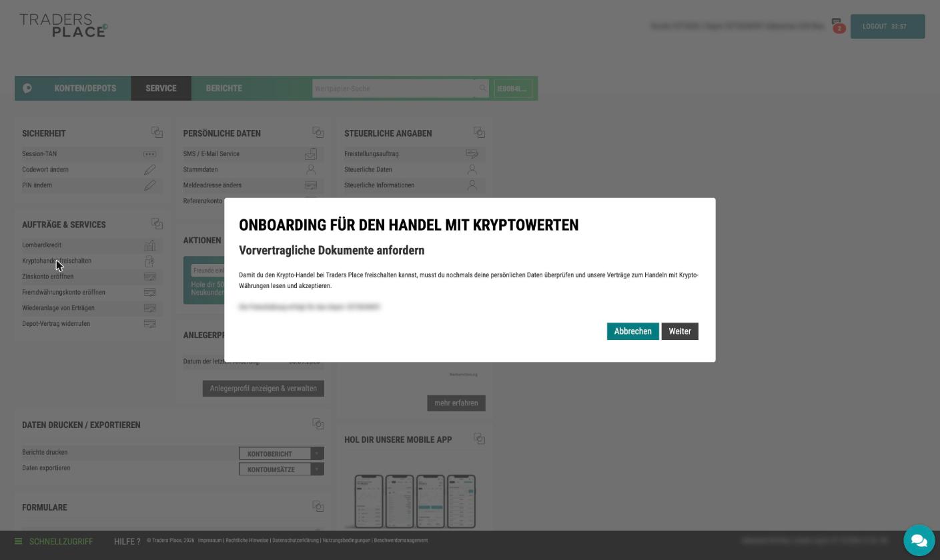The height and width of the screenshot is (560, 940).
Task: Click the icon beside Freistellungsauftrag
Action: point(472,154)
